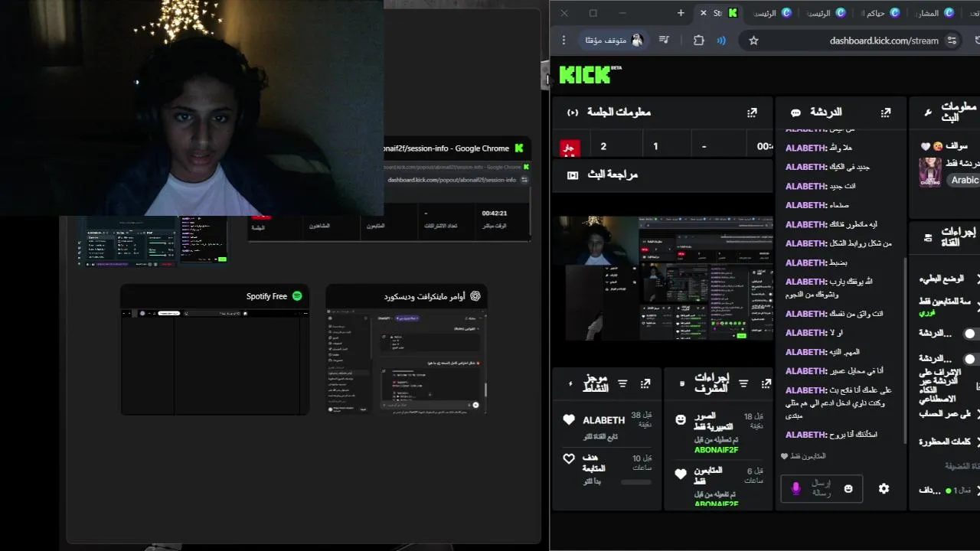Click the ALABETH message صنعاء
Image resolution: width=980 pixels, height=551 pixels.
coord(817,205)
